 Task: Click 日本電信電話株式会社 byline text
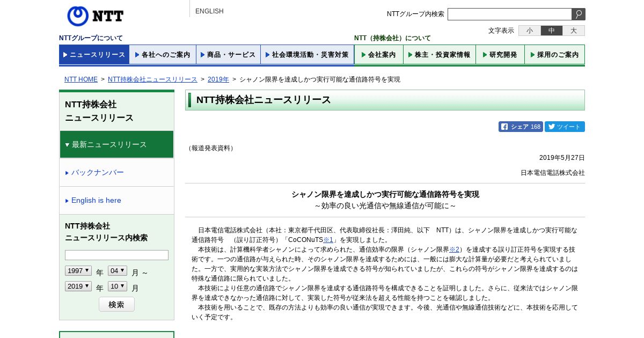[553, 173]
